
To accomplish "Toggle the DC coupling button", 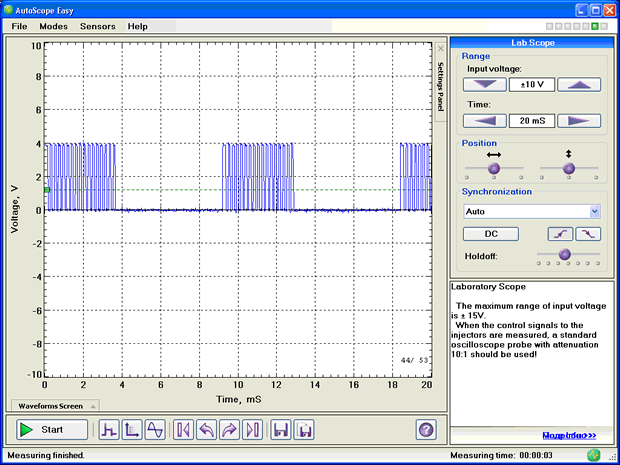I will (x=491, y=234).
